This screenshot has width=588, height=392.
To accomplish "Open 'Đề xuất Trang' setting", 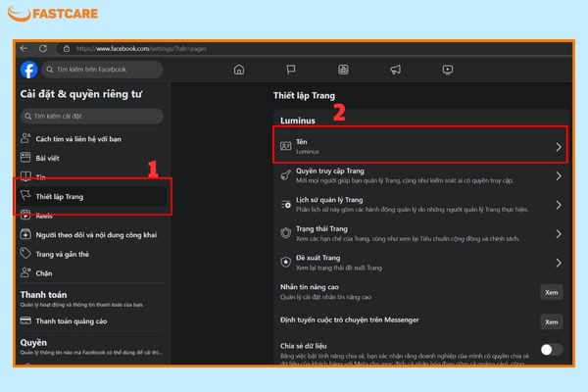I will point(420,263).
